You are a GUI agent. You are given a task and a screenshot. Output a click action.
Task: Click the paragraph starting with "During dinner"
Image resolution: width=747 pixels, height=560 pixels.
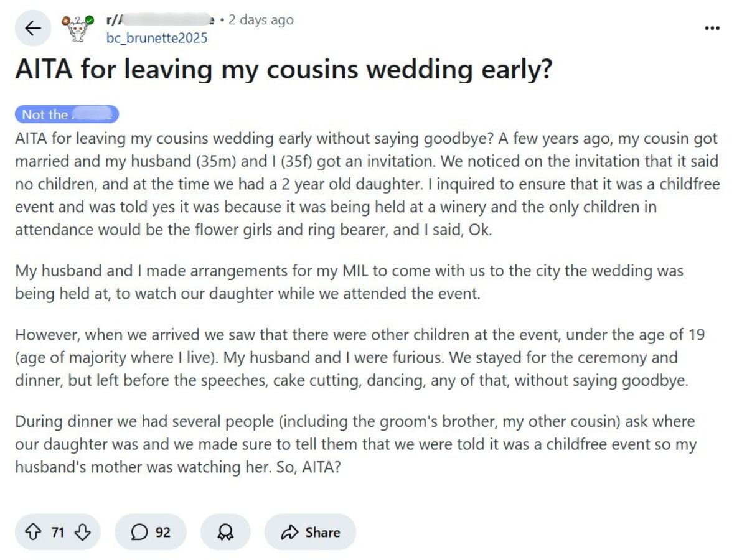coord(355,444)
